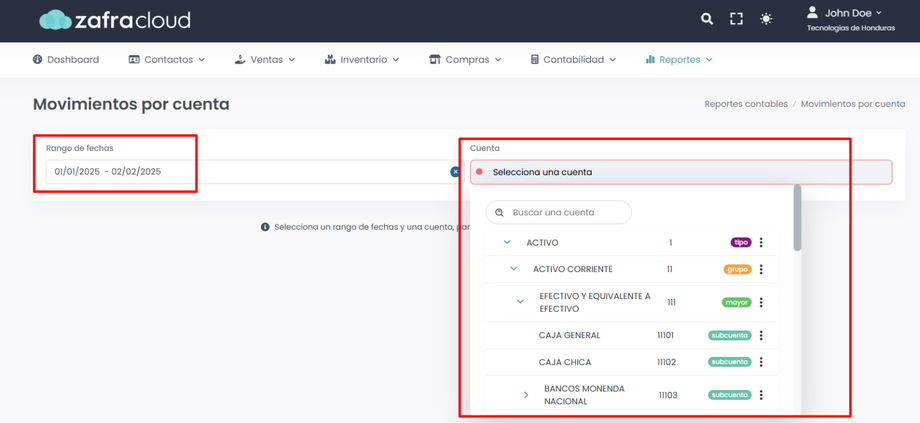
Task: Open the Ventas menu
Action: tap(265, 59)
